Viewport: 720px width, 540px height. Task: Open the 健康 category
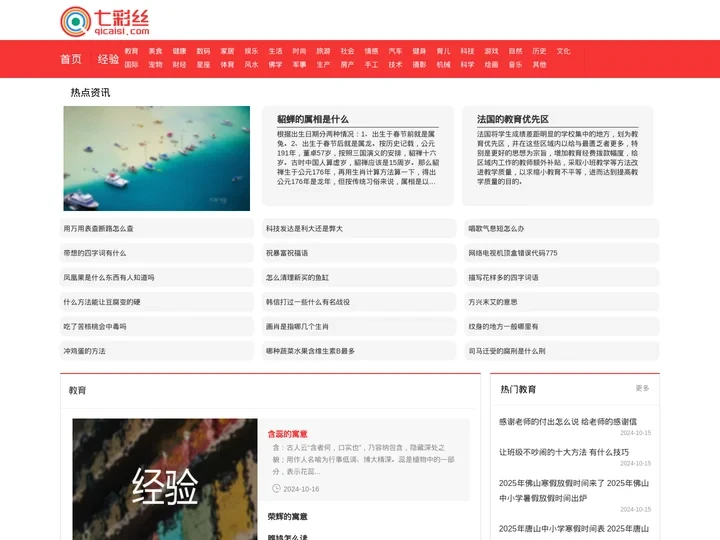click(x=180, y=51)
